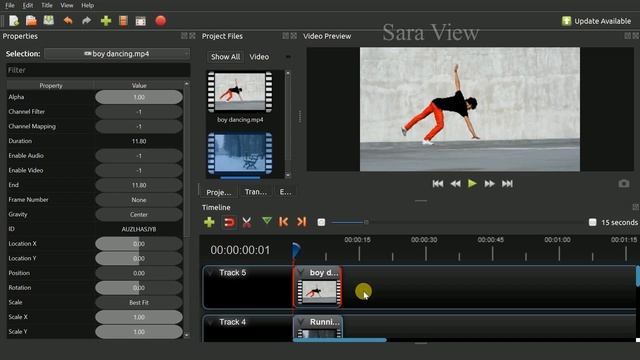
Task: Open the Help menu
Action: click(87, 5)
